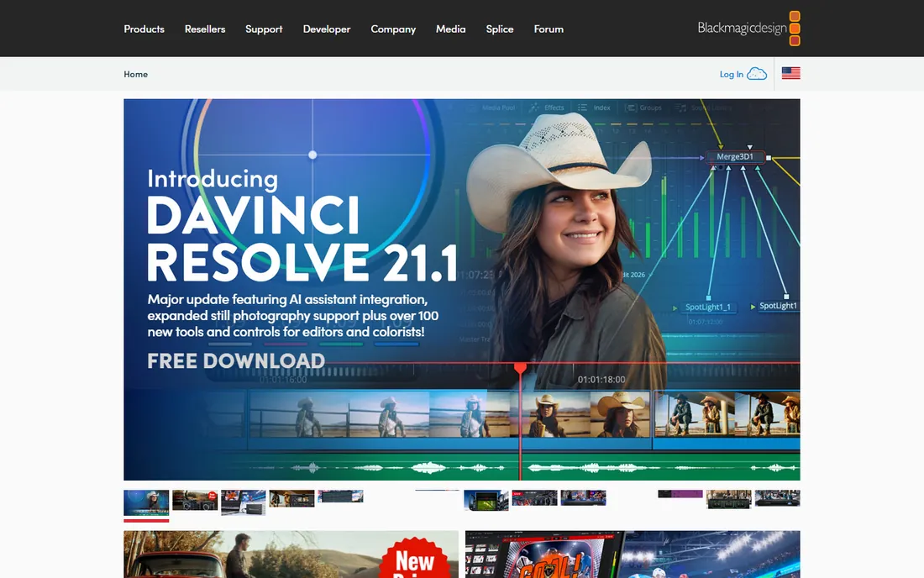Open the Products menu
The image size is (924, 578).
(x=144, y=29)
